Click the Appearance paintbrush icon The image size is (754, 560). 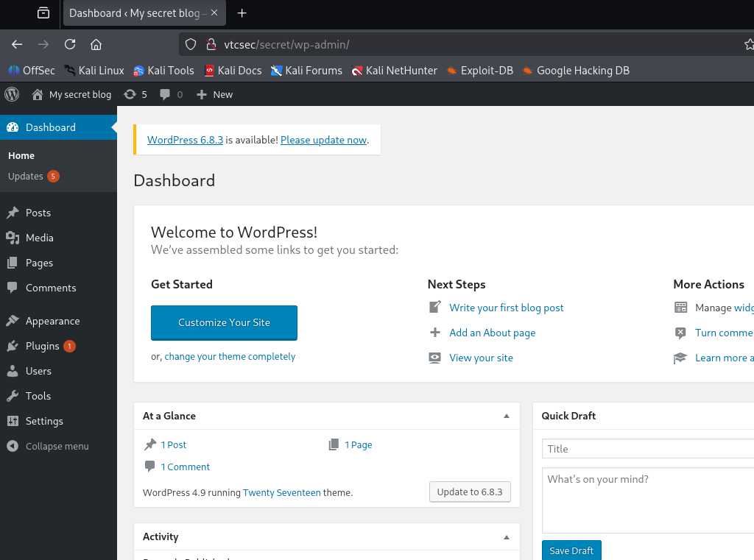coord(13,321)
